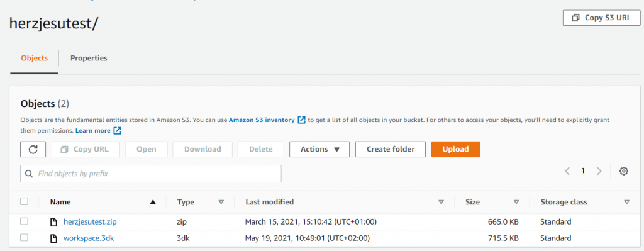The image size is (644, 251).
Task: Click external link icon beside Learn more
Action: [118, 131]
